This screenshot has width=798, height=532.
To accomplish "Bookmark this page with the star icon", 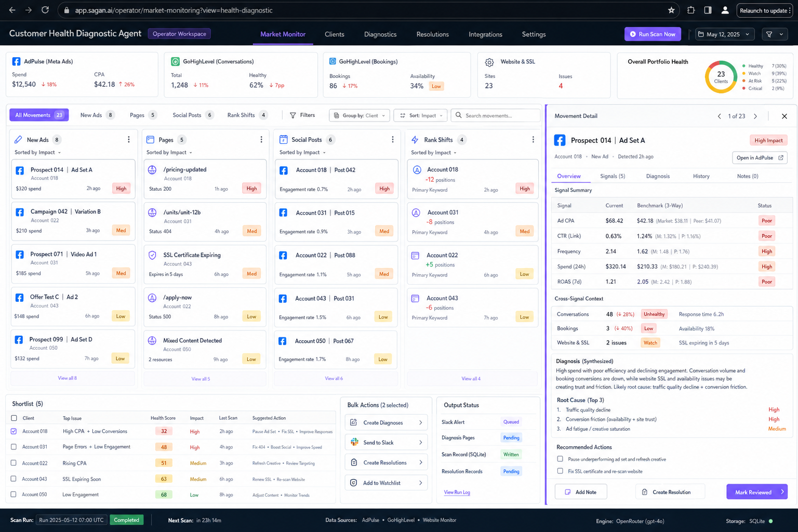I will pyautogui.click(x=671, y=10).
